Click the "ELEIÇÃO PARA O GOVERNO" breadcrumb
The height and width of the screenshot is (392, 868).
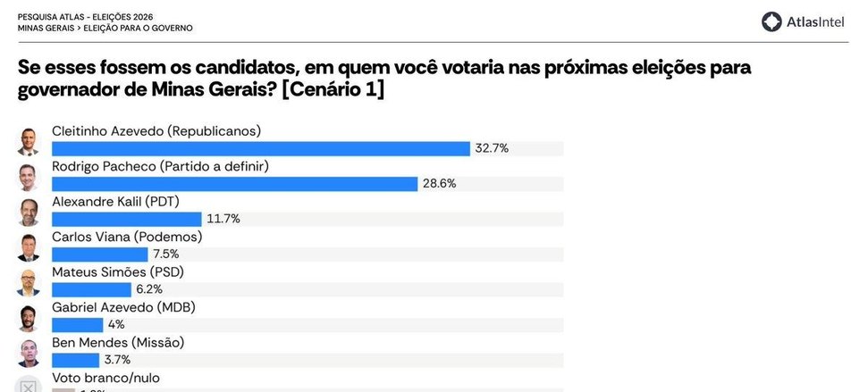[138, 28]
